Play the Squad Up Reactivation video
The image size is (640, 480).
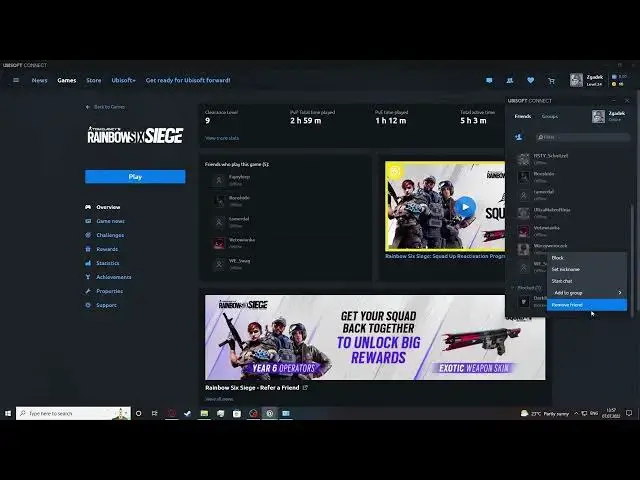point(465,207)
